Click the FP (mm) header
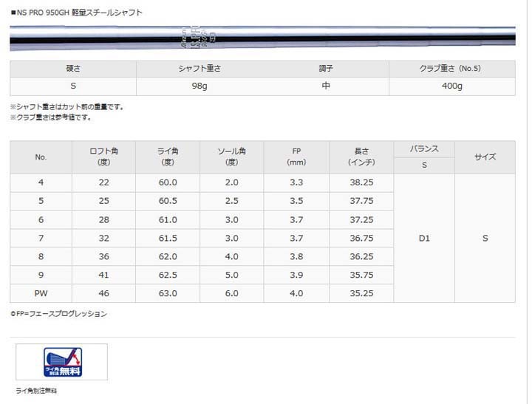The height and width of the screenshot is (404, 532). (x=296, y=157)
